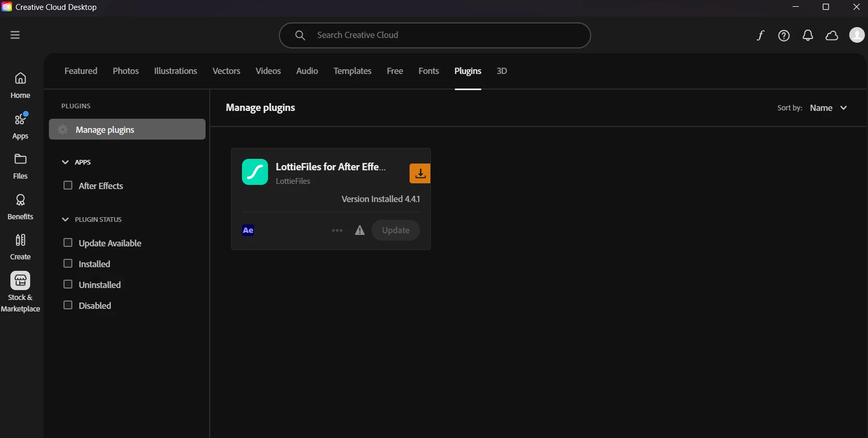Maximize the Creative Cloud Desktop window

click(x=826, y=7)
